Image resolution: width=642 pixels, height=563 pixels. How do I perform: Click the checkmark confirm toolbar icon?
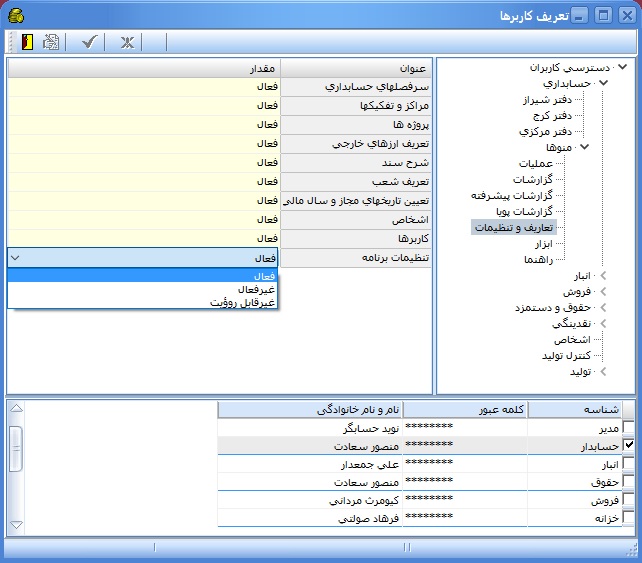coord(89,42)
